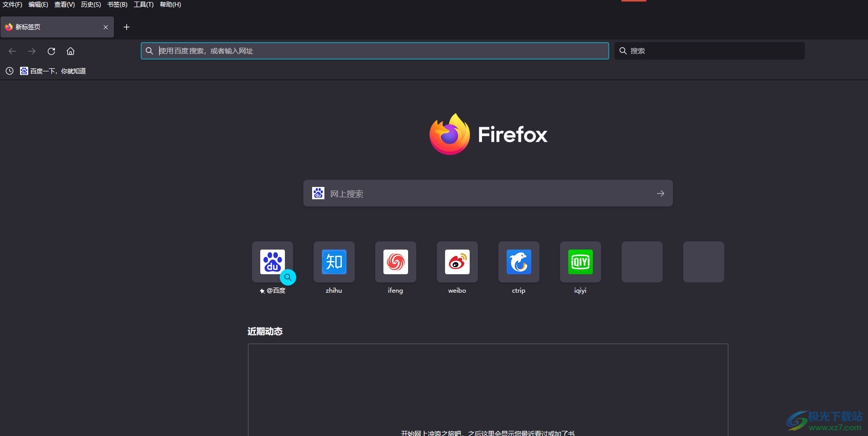
Task: Click the iqiyi label text
Action: coord(581,291)
